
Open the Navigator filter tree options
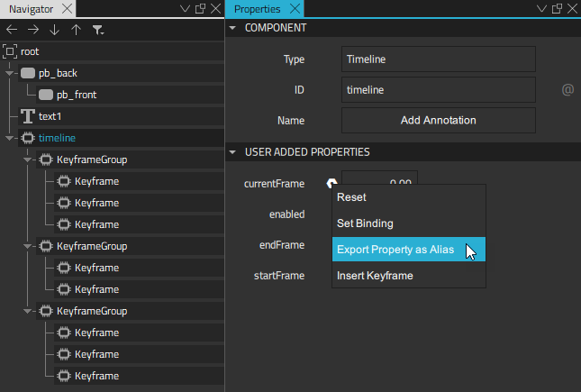(x=98, y=30)
